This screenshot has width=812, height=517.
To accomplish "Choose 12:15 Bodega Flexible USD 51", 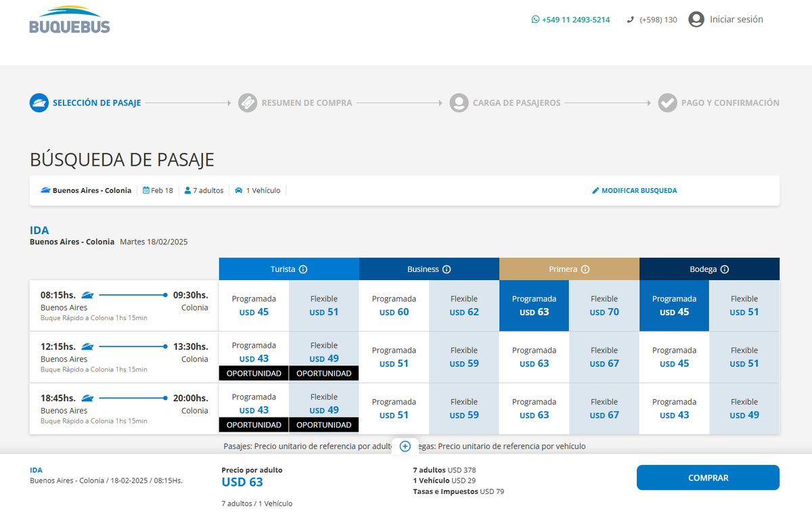I will click(x=744, y=357).
